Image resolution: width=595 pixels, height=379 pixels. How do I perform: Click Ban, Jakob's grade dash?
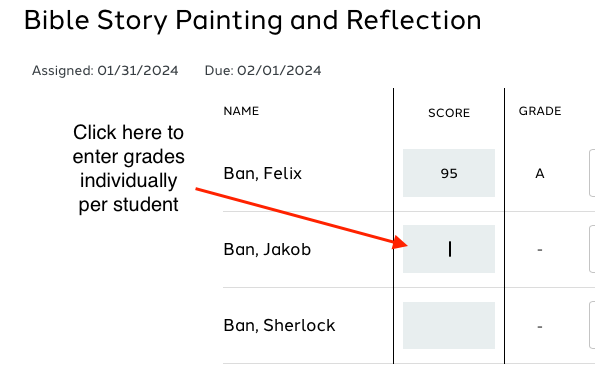pyautogui.click(x=540, y=250)
